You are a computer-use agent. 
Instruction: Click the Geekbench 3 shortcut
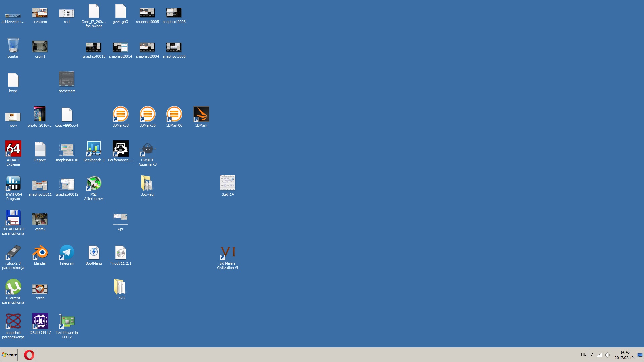point(94,149)
